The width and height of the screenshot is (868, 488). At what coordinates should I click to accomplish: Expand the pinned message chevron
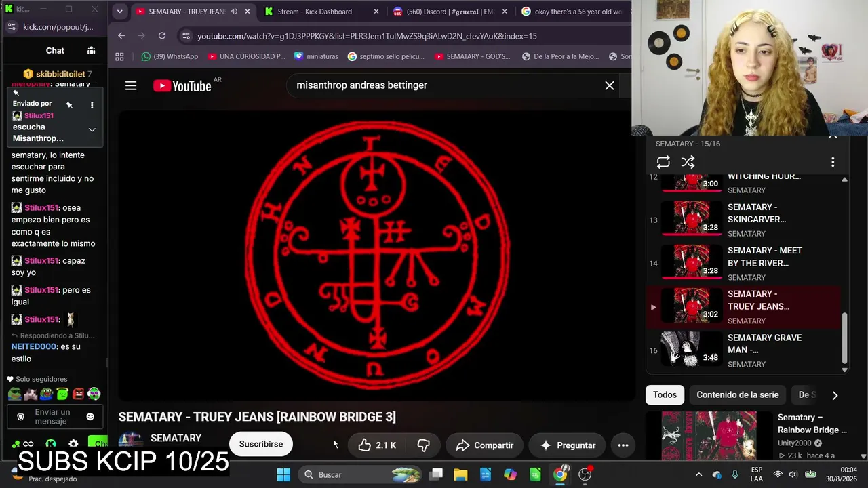point(92,130)
